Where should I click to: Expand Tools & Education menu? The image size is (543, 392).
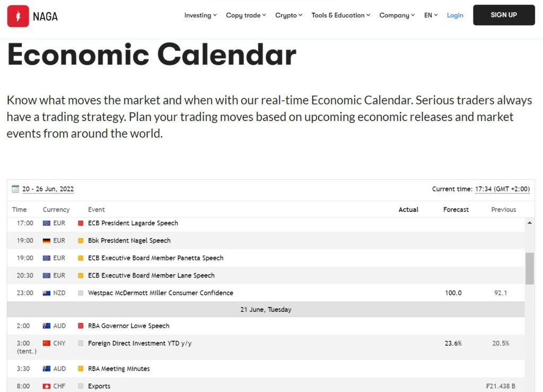click(341, 15)
